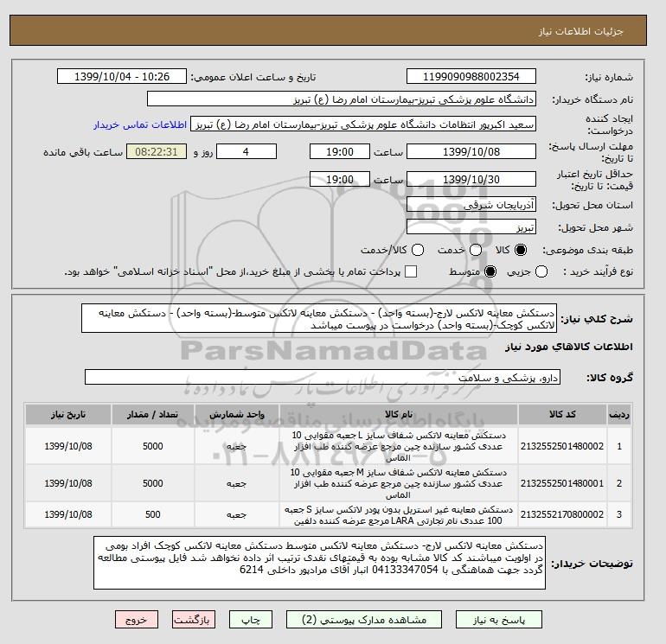Click the چاپ print button

pos(251,620)
